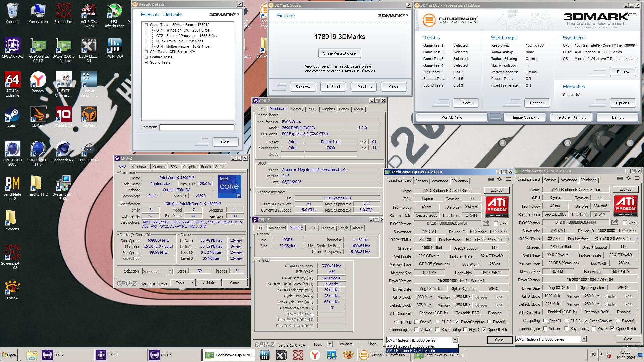Screen dimensions: 644x362
Task: Open the GPU selection dropdown in right GPU-Z window
Action: coord(584,339)
